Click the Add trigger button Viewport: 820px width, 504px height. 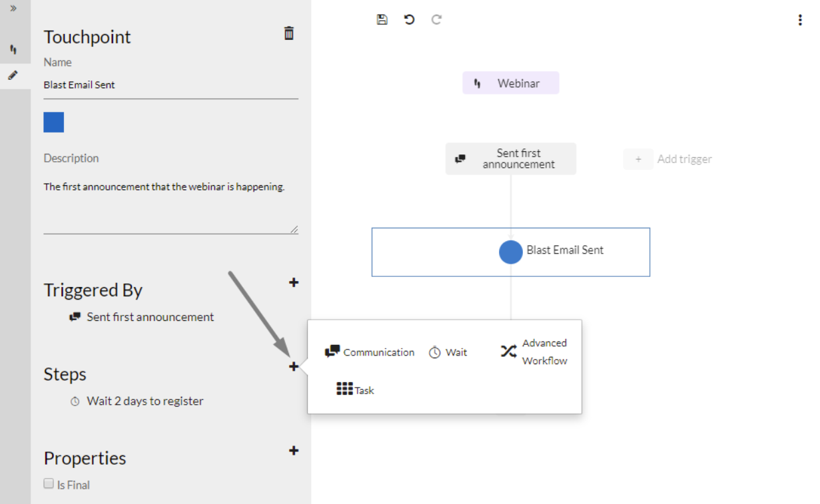click(669, 159)
